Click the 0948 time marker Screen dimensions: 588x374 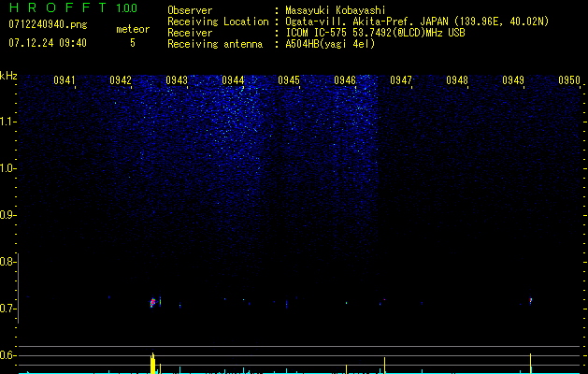457,80
